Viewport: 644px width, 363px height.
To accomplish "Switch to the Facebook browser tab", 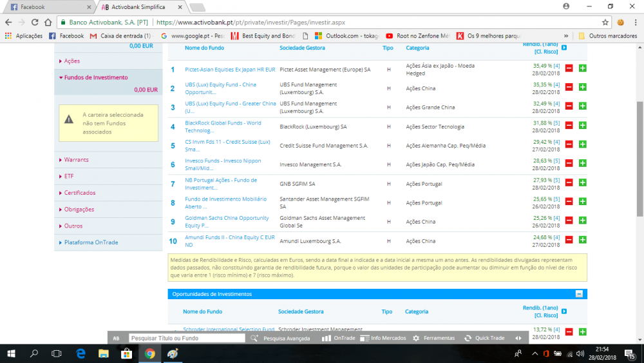I will point(32,7).
